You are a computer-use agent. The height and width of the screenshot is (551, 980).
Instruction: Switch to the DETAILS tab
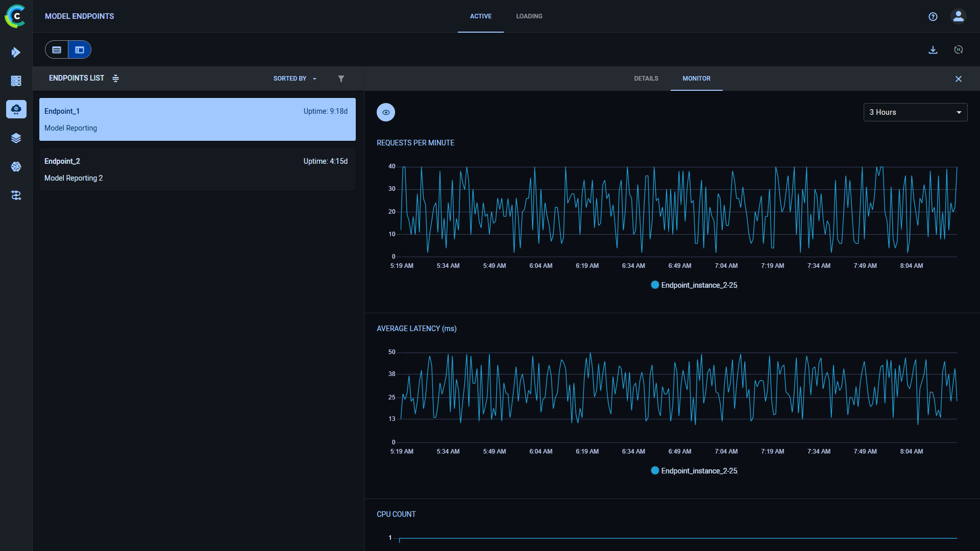[646, 78]
